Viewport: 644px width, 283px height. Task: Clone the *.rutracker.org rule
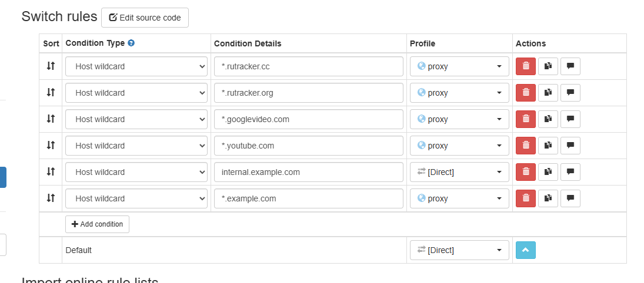click(x=548, y=93)
